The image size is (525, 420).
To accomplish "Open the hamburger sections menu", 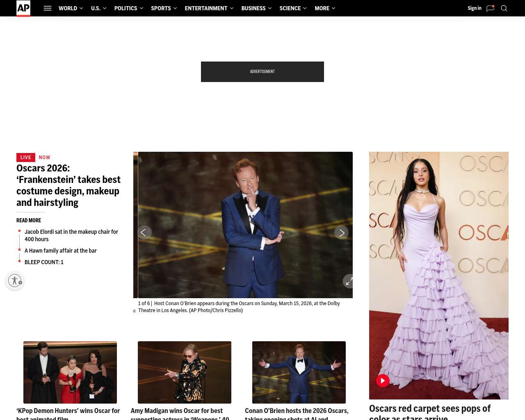I will pyautogui.click(x=48, y=8).
